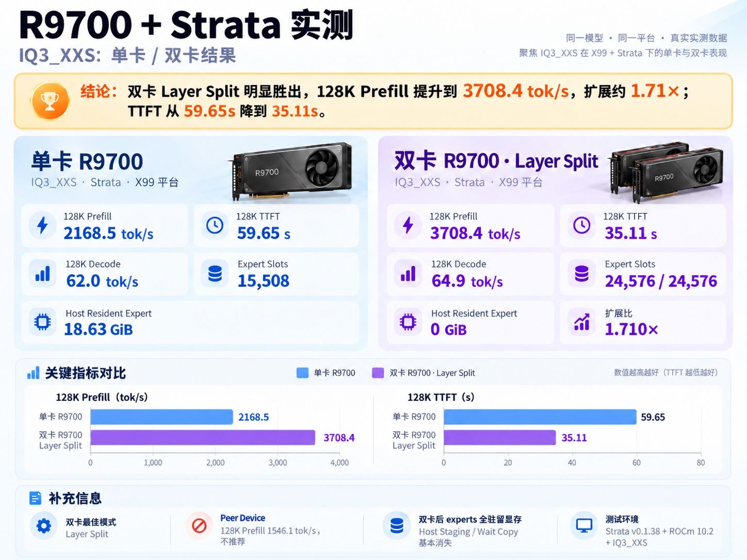Select the 128K Decode bar-chart icon under 单卡 R9700
This screenshot has width=747, height=560.
coord(42,273)
